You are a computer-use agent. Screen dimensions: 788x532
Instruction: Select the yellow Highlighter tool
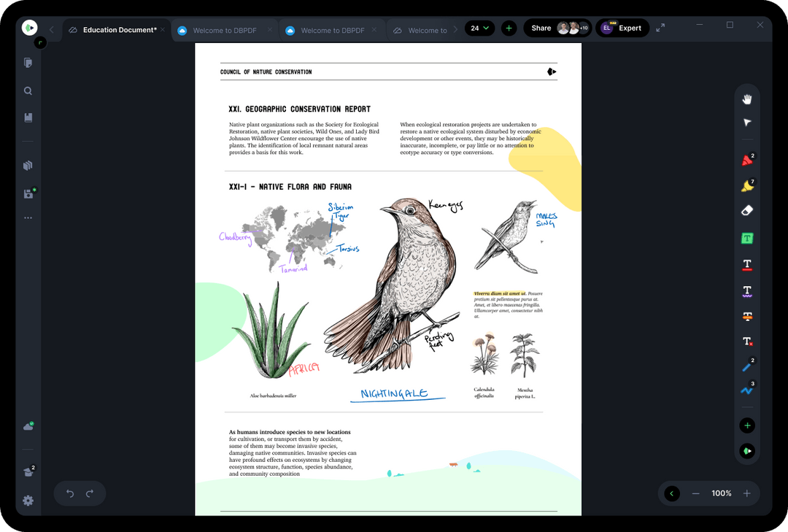pos(746,185)
